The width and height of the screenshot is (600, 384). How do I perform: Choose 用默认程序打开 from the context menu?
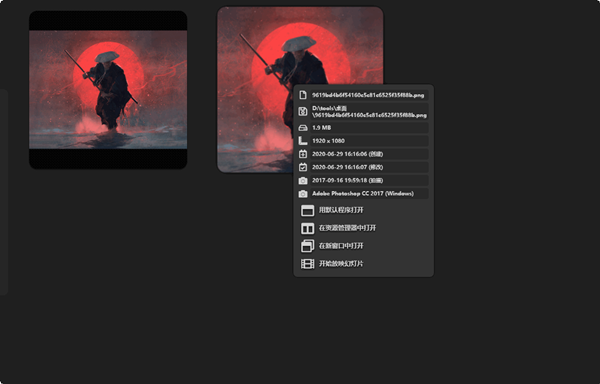364,210
